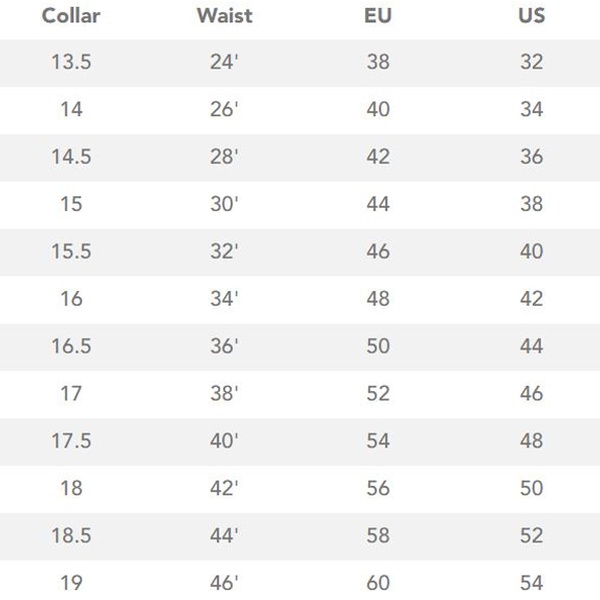Select US size 34 cell
This screenshot has height=600, width=600.
pos(531,109)
